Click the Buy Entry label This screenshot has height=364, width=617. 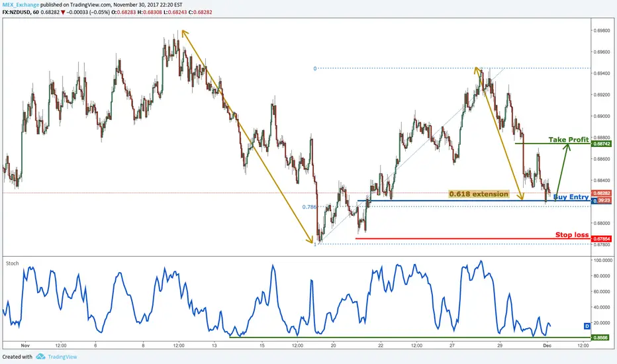point(571,197)
